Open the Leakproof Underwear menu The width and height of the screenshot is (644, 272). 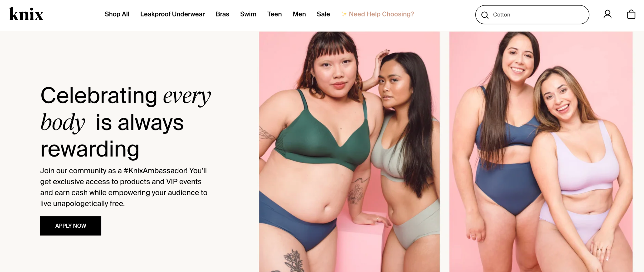172,14
